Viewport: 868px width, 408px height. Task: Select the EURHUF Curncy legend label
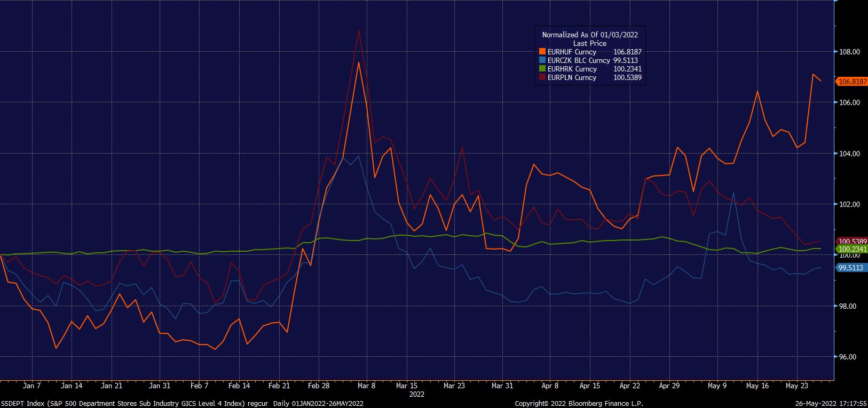click(x=572, y=52)
